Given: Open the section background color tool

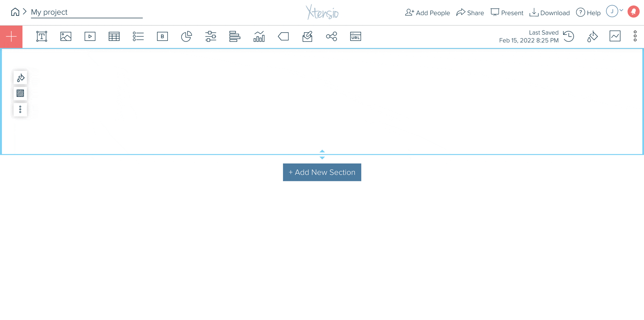Looking at the screenshot, I should click(20, 77).
